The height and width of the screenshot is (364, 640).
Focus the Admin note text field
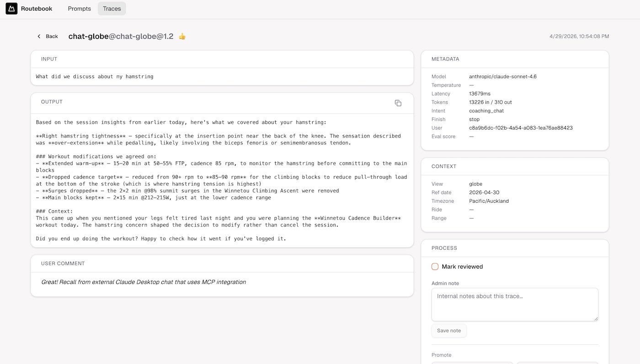515,305
